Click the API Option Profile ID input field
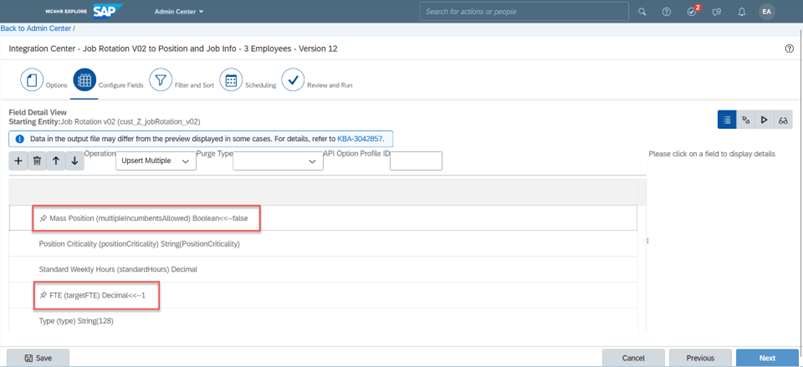This screenshot has height=367, width=803. click(x=416, y=161)
